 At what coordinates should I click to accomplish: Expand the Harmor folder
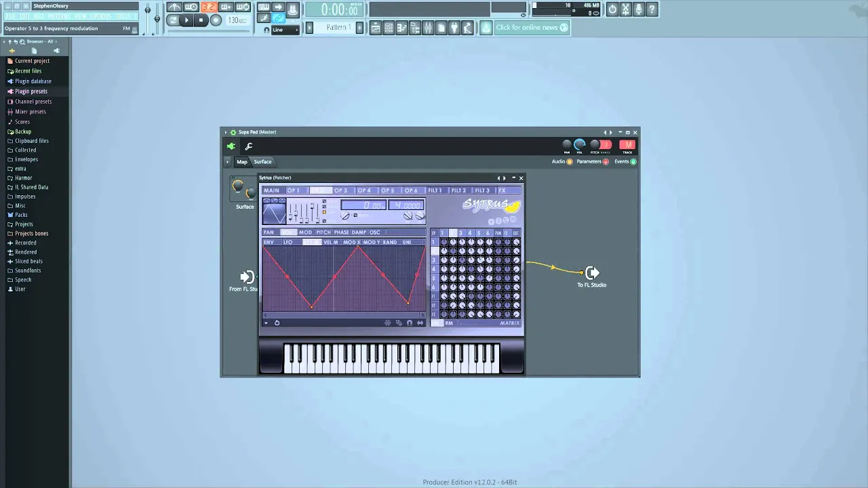point(23,178)
